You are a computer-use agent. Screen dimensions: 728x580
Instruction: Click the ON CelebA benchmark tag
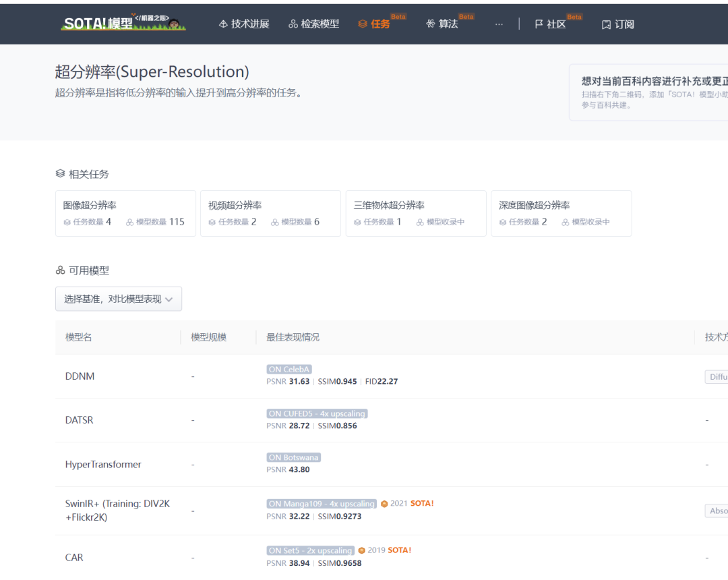point(290,369)
